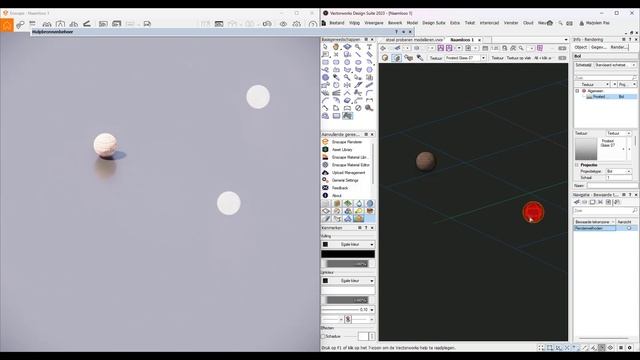Click the Textuur op vlak mode label
Image resolution: width=640 pixels, height=360 pixels.
[518, 58]
